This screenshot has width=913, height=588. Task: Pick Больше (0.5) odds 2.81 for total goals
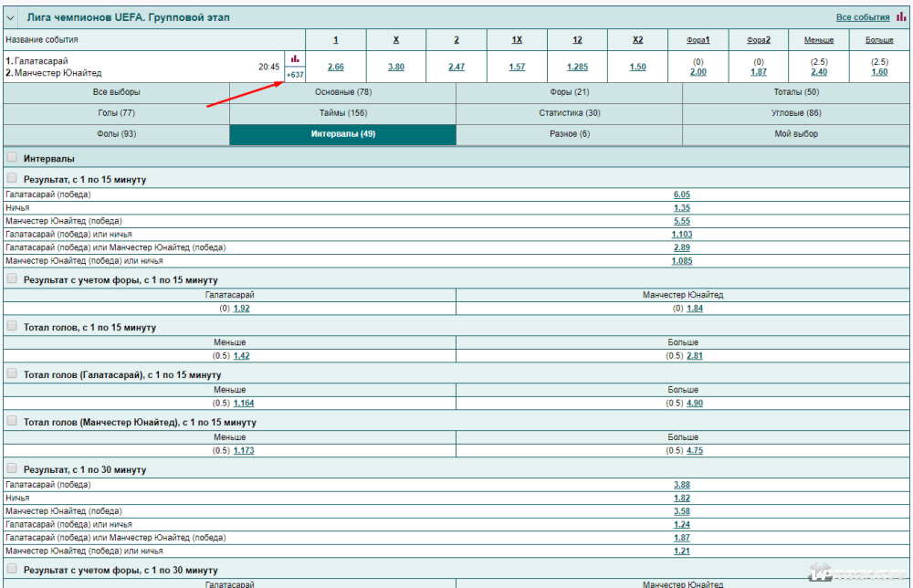[x=694, y=356]
